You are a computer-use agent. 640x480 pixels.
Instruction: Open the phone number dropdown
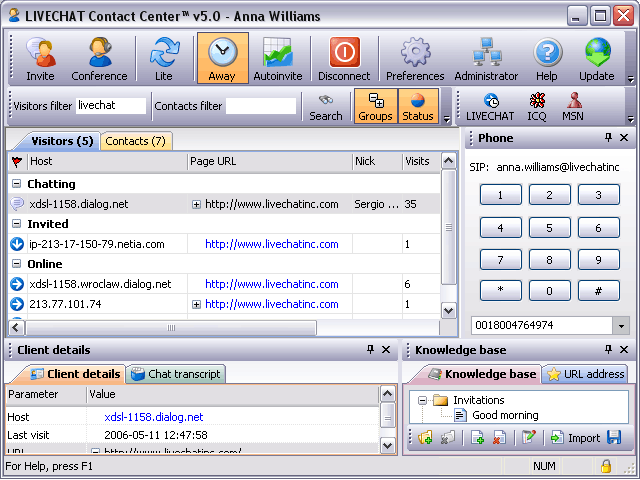click(621, 326)
